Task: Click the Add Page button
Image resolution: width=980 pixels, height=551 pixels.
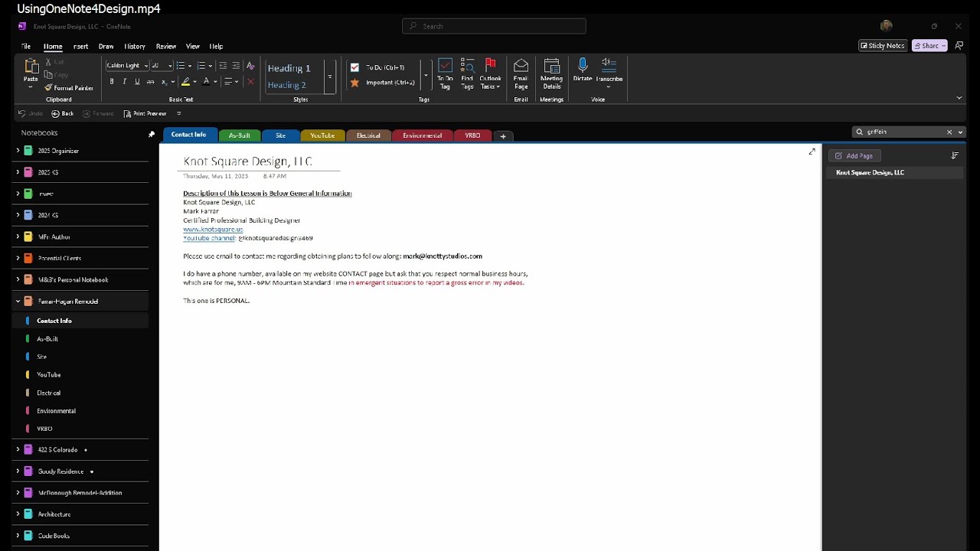Action: point(854,156)
